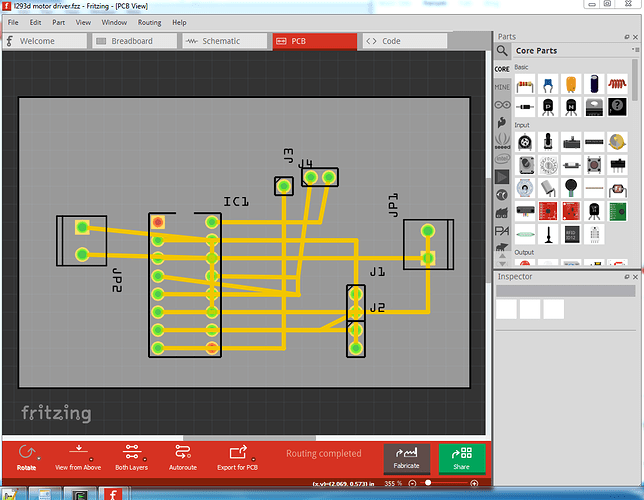The image size is (644, 500).
Task: Open the PA parts bin
Action: (x=502, y=231)
